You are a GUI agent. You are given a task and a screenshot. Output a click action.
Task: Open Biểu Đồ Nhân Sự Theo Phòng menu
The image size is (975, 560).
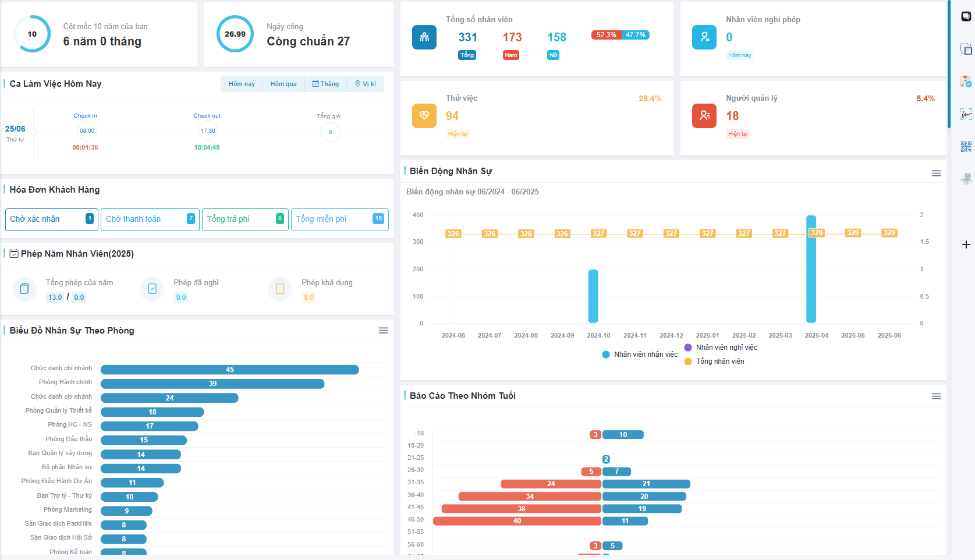383,331
